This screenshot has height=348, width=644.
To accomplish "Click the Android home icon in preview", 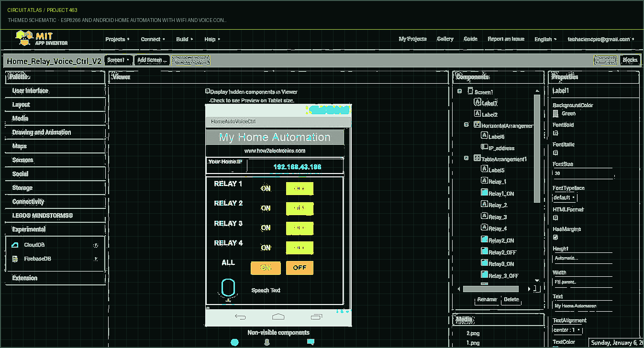I will pyautogui.click(x=278, y=317).
